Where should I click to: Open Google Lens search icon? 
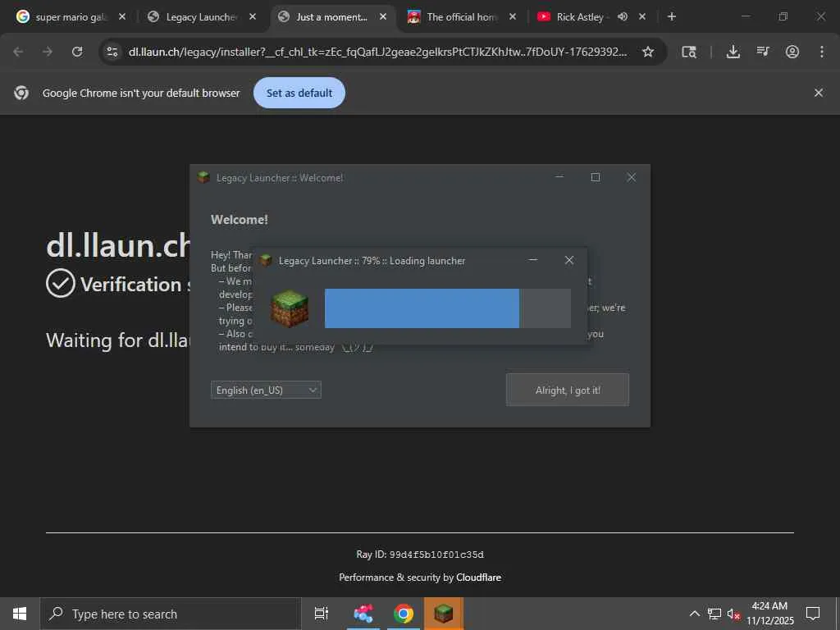pyautogui.click(x=689, y=52)
